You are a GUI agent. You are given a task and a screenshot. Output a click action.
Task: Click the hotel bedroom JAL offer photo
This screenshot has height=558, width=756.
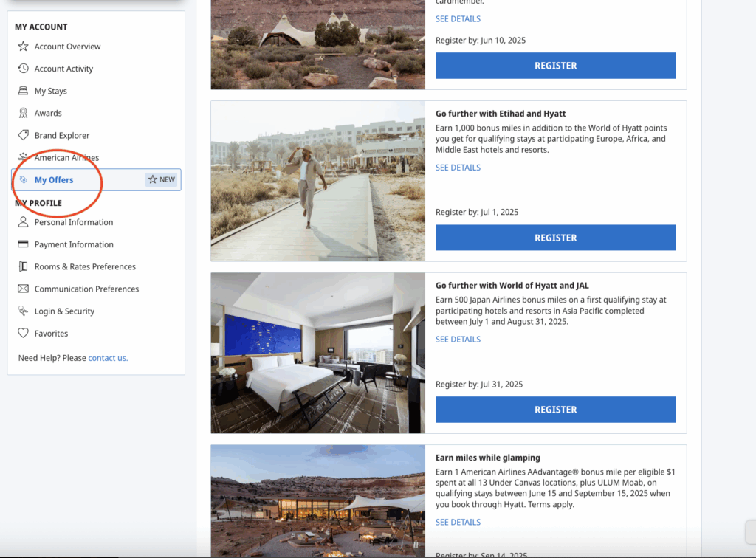(317, 353)
